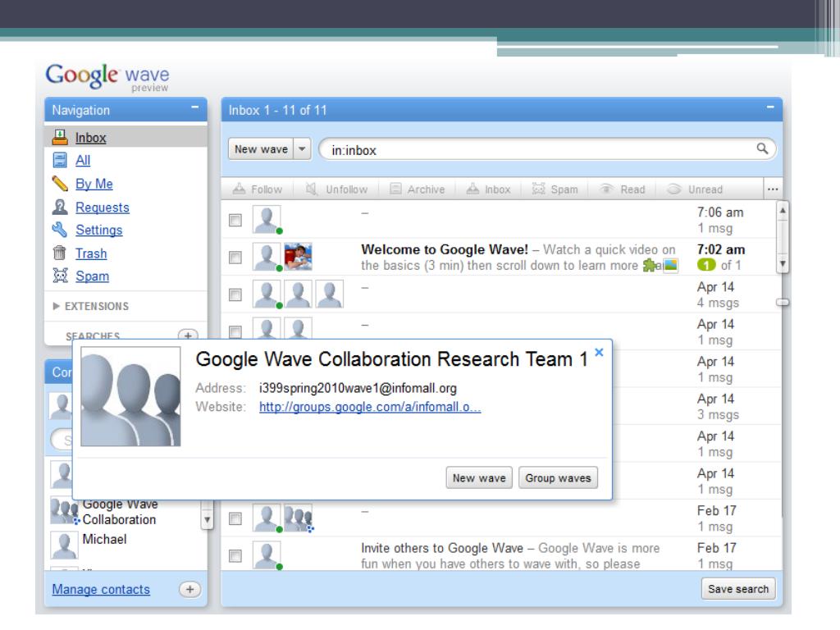Open the All navigation link
Viewport: 840px width, 630px height.
tap(83, 160)
